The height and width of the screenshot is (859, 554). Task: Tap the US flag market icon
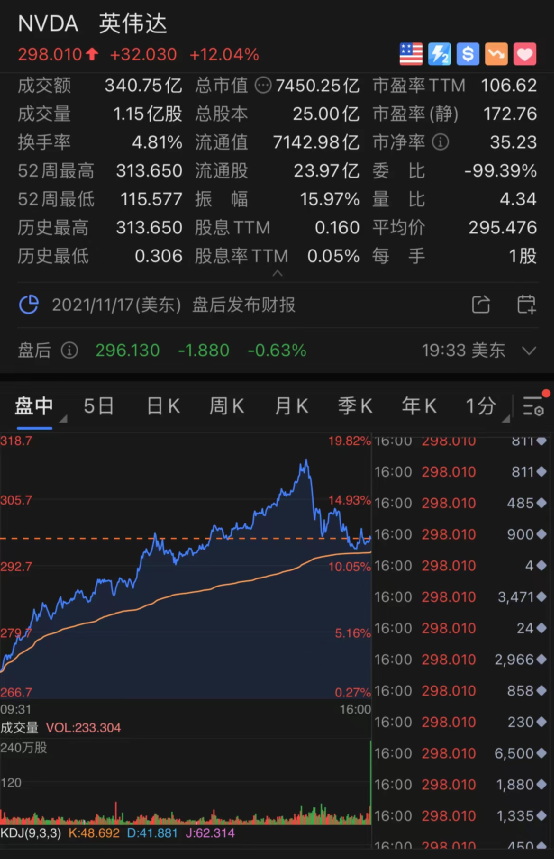point(411,54)
